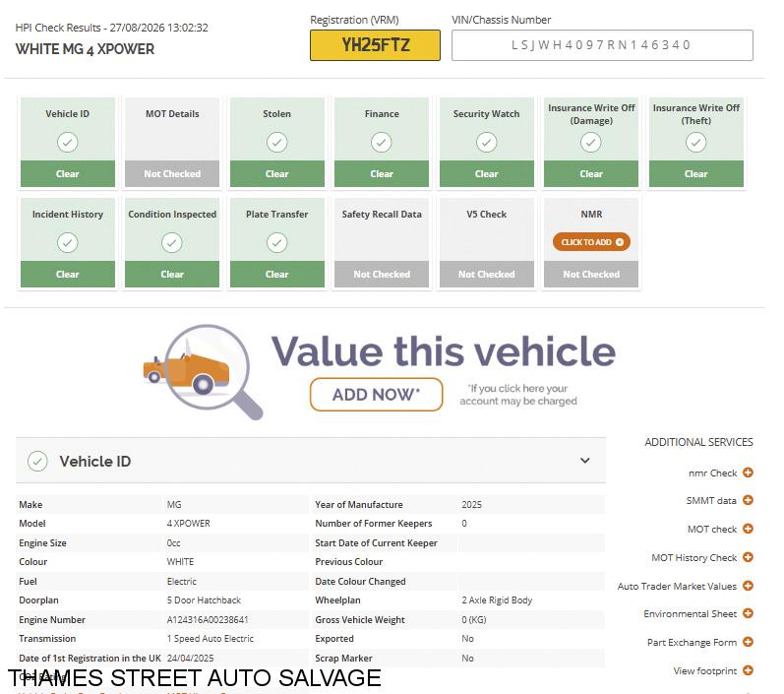784x694 pixels.
Task: Click check icon in Insurance Write Off (Damage)
Action: coord(591,142)
